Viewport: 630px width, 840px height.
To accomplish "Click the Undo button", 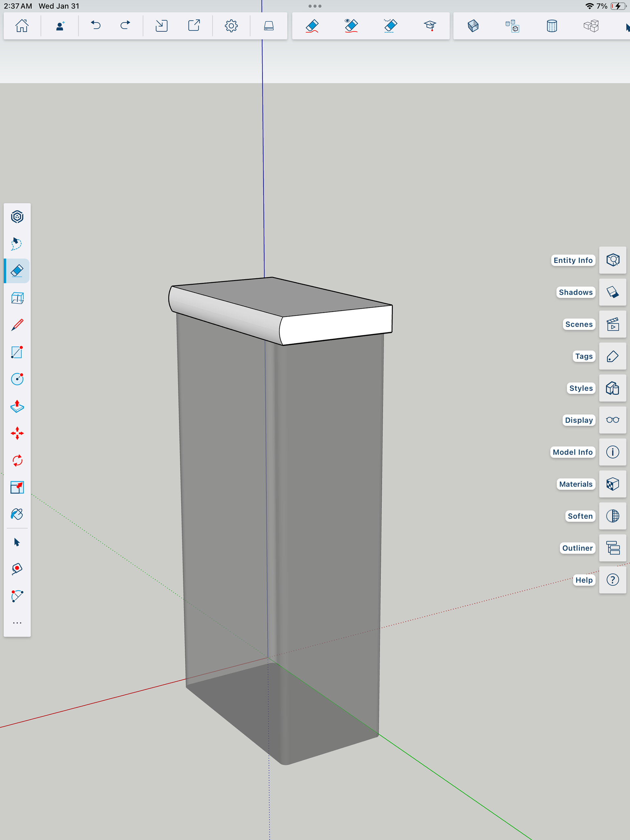I will pos(96,26).
